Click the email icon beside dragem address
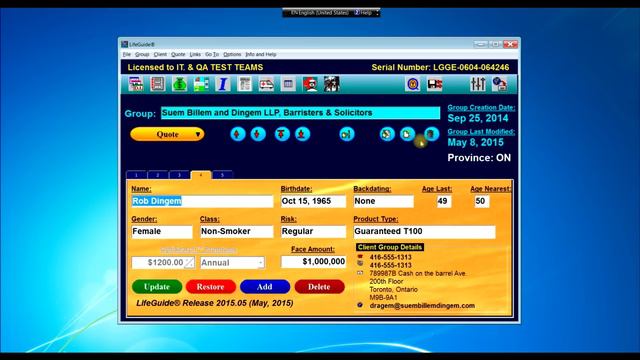640x360 pixels. point(360,305)
